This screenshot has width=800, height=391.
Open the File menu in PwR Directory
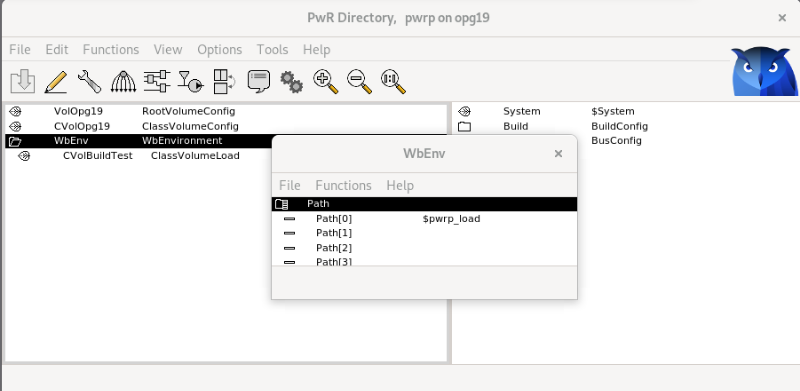[20, 50]
